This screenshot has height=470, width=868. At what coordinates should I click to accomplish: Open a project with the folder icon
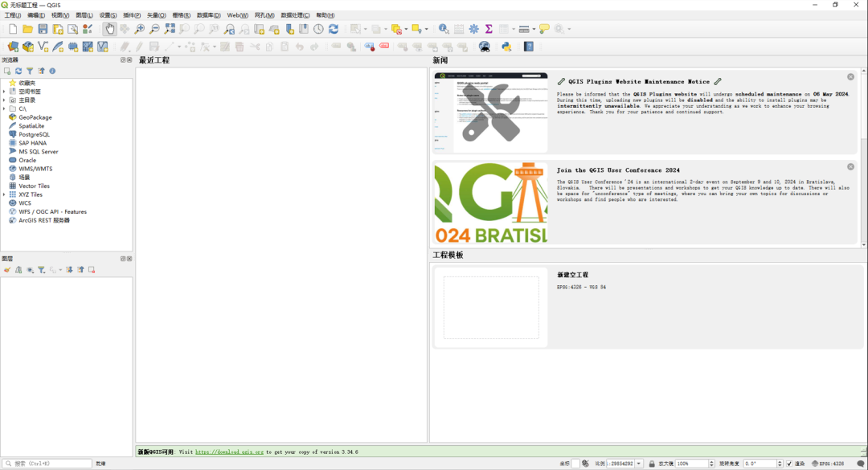[27, 29]
